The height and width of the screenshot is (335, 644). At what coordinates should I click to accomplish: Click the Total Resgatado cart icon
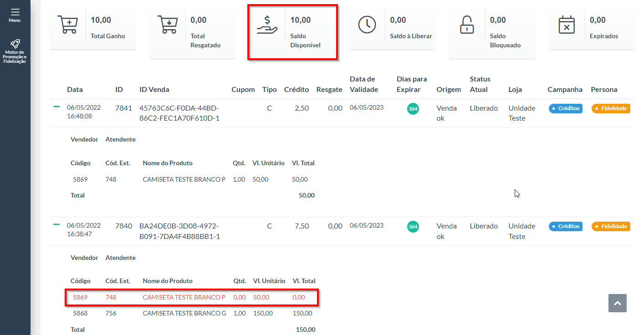point(167,25)
